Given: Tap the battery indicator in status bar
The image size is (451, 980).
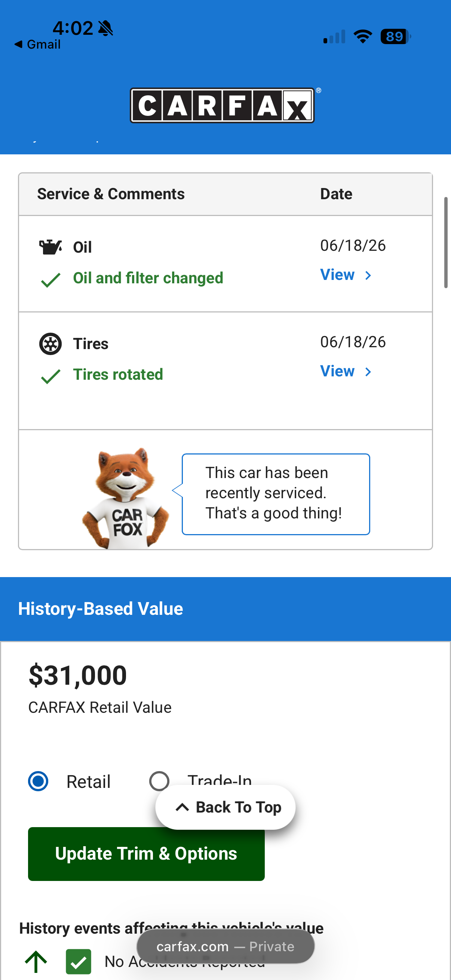Looking at the screenshot, I should (x=395, y=37).
